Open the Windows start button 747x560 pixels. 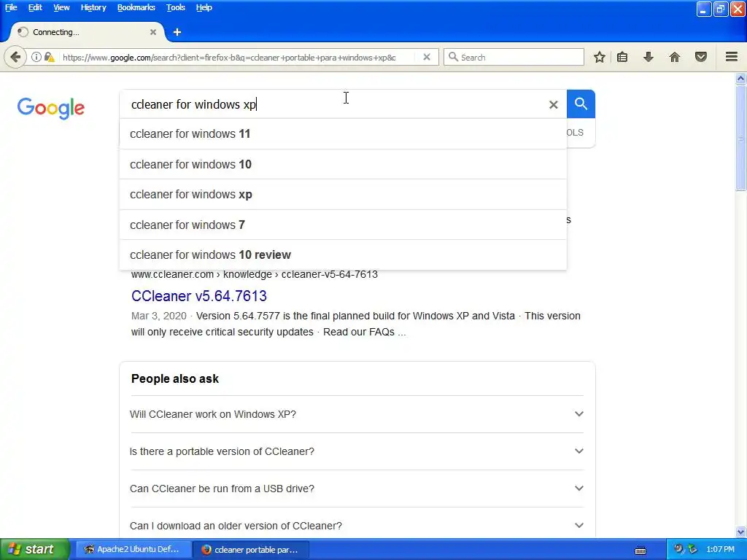click(x=34, y=549)
